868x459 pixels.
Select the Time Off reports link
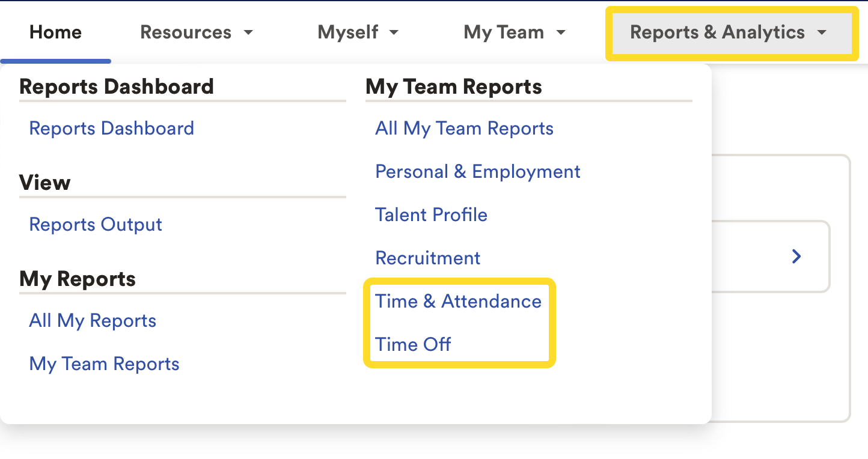coord(413,345)
